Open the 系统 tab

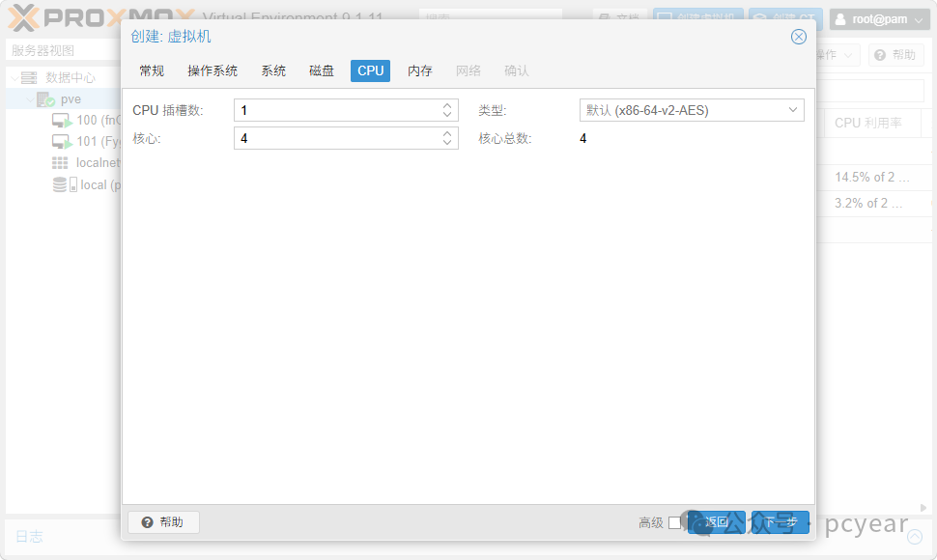pos(273,70)
